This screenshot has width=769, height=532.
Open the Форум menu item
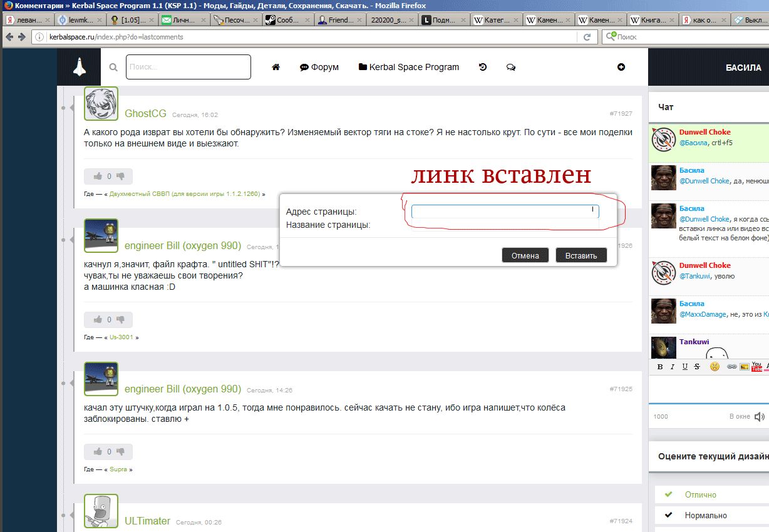coord(319,67)
